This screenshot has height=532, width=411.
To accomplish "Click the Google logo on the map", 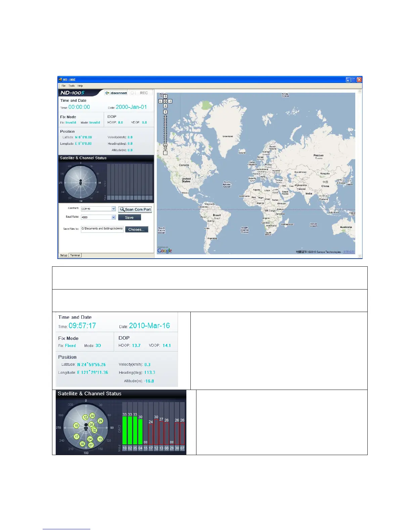I will point(165,251).
